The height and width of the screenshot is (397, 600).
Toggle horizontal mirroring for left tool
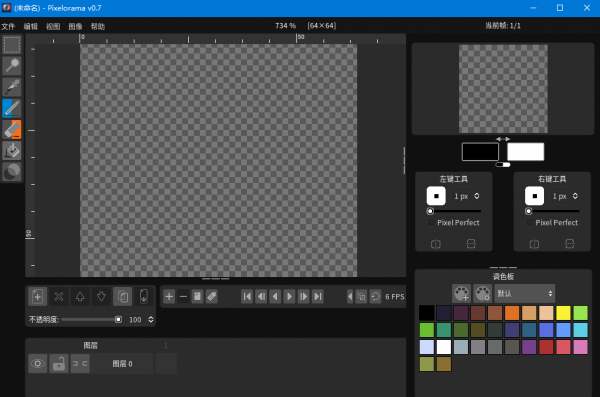pos(436,244)
